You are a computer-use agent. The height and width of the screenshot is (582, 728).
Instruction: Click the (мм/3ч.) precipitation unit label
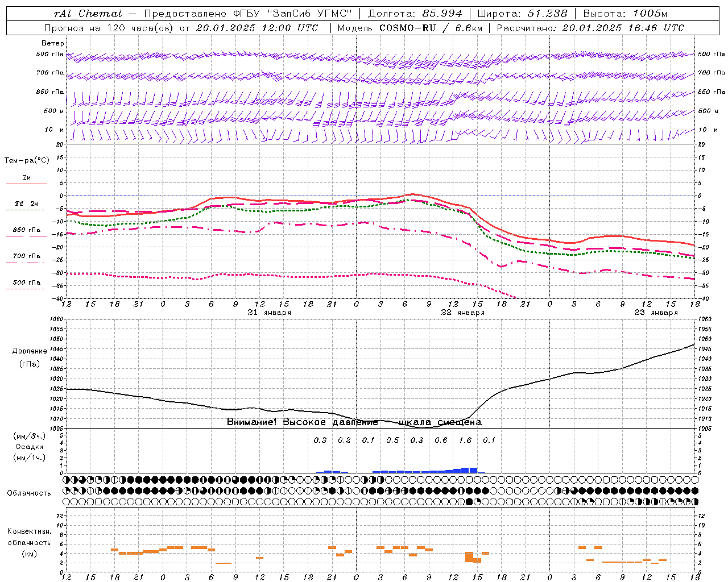coord(30,436)
